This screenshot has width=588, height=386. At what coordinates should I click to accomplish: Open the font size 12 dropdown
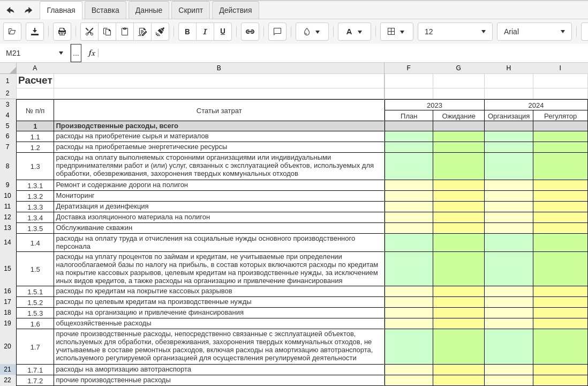tap(455, 32)
